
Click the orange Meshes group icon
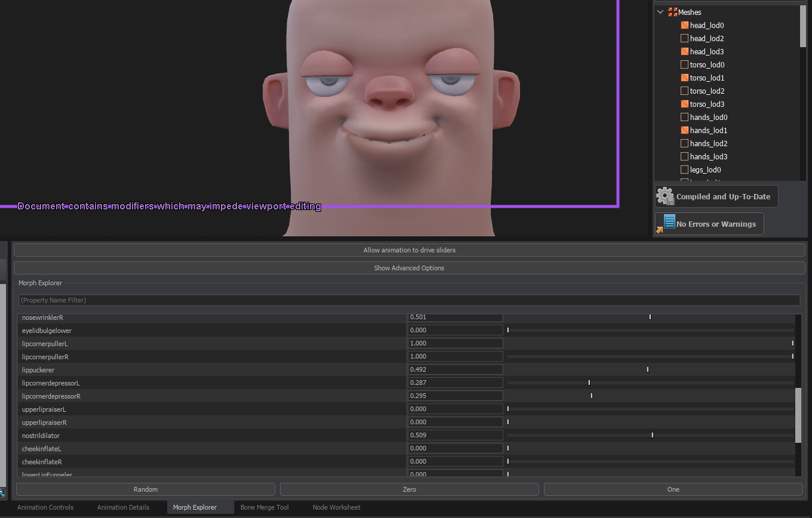673,11
